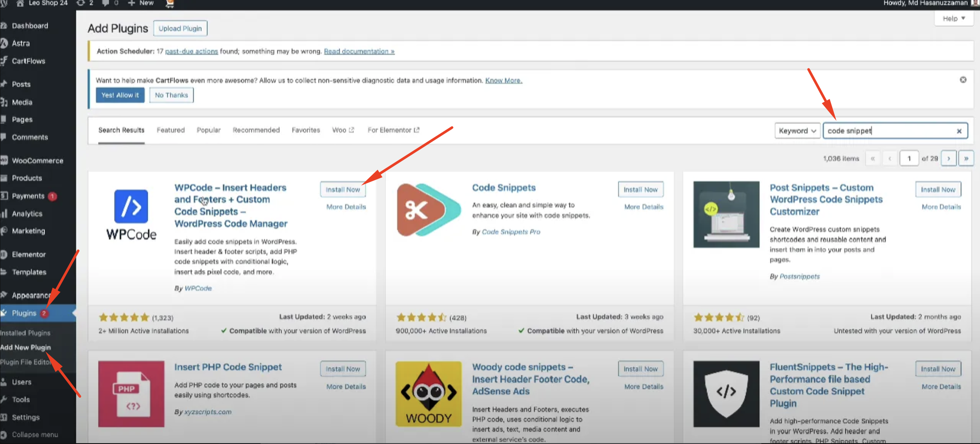Jump to the last page of results
This screenshot has height=444, width=980.
(966, 158)
